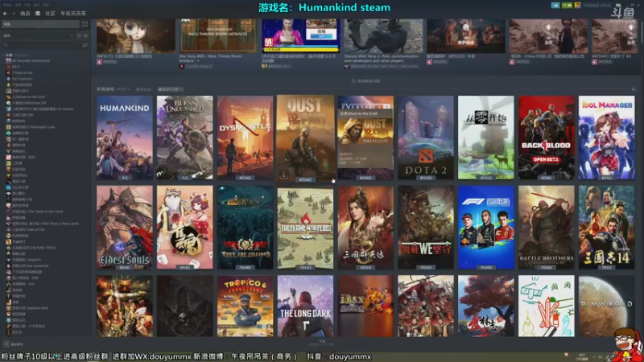Open the 三国志14 game cover
Viewport: 644px width, 362px height.
[607, 228]
